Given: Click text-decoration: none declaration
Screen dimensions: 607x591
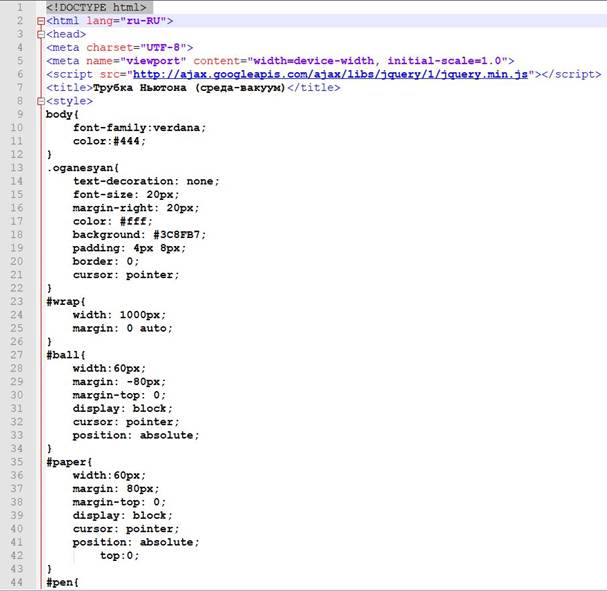Looking at the screenshot, I should pos(146,182).
